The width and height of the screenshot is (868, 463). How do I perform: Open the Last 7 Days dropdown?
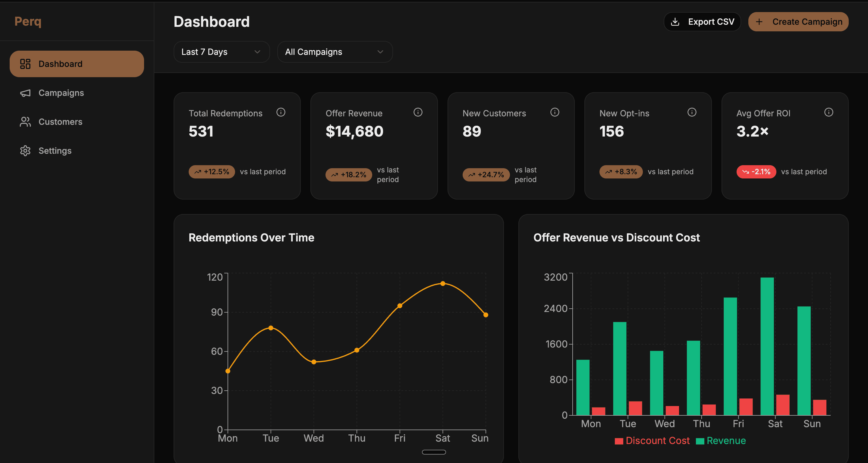click(222, 52)
